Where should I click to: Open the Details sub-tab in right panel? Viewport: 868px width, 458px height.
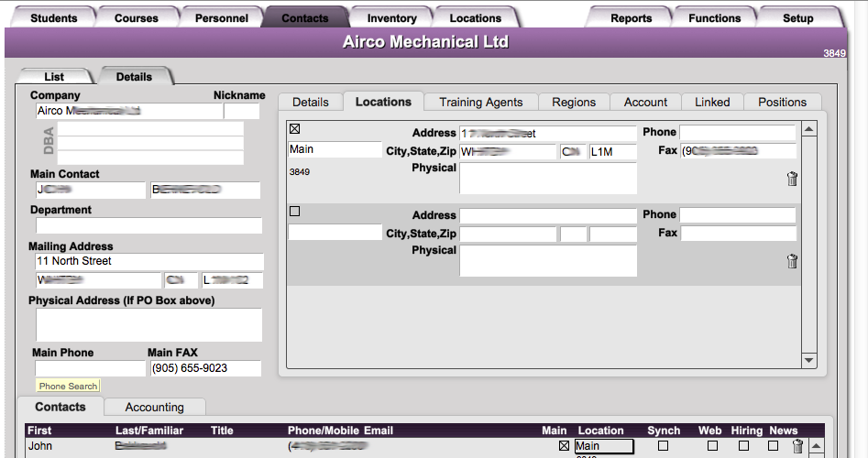[x=311, y=102]
